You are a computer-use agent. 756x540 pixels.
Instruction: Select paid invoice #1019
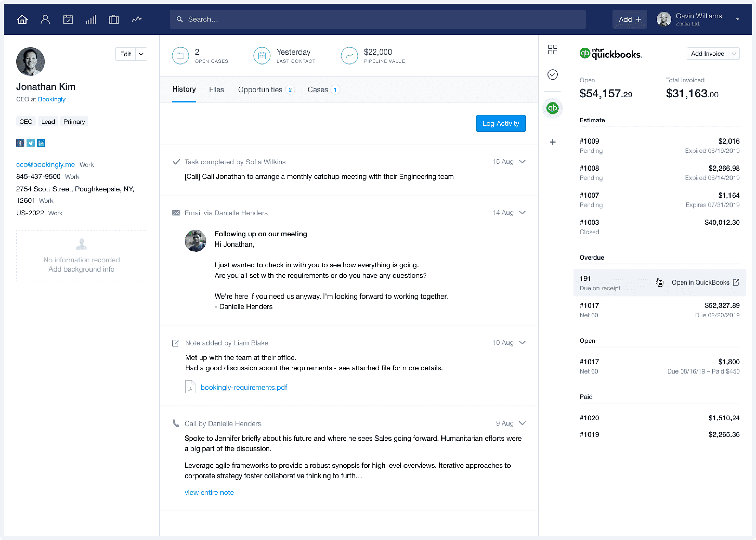point(660,435)
